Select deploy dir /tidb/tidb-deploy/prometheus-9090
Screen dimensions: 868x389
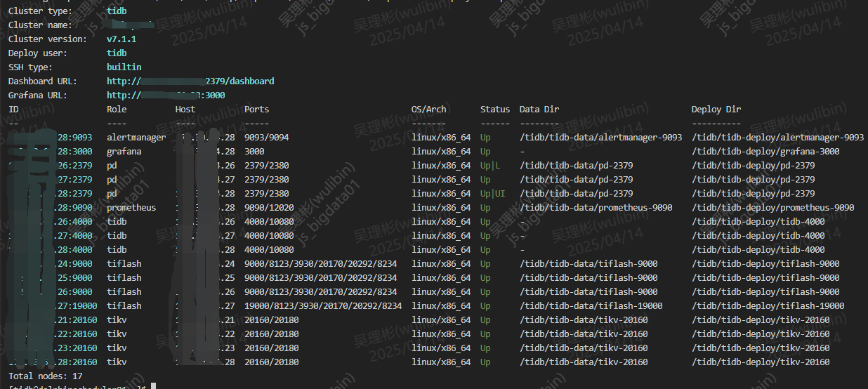point(773,208)
